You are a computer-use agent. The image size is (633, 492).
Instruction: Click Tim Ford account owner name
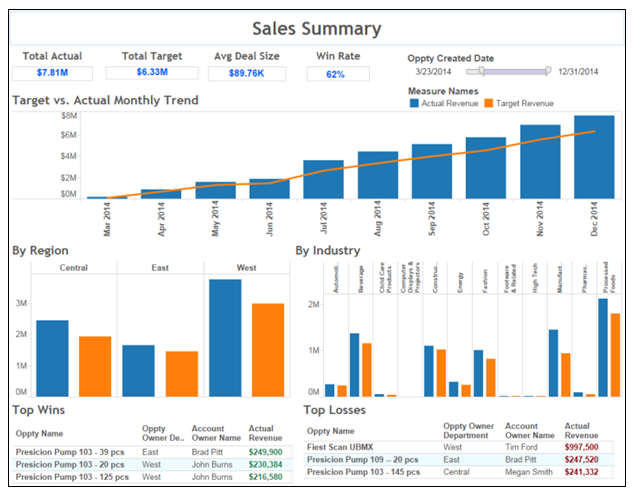521,447
